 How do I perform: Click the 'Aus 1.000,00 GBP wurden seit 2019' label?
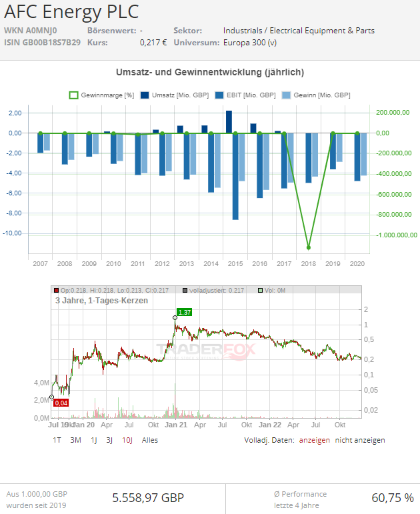pyautogui.click(x=37, y=499)
